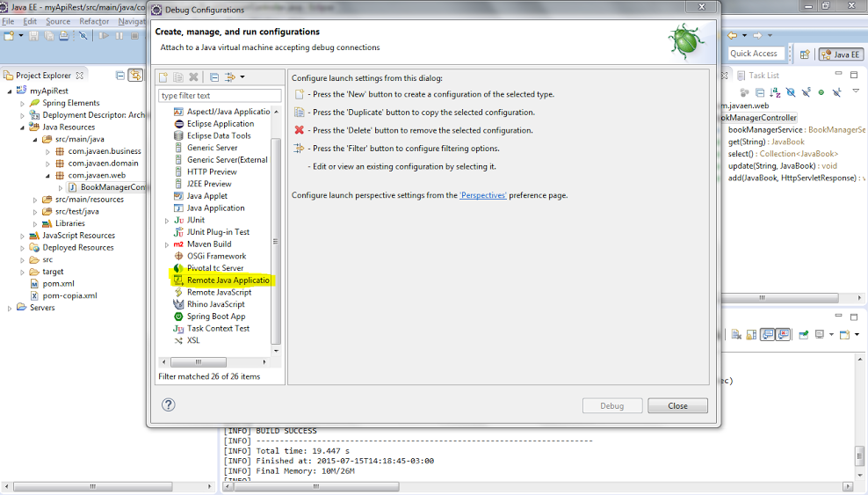This screenshot has width=868, height=495.
Task: Select J2EE Preview configuration type
Action: 203,184
